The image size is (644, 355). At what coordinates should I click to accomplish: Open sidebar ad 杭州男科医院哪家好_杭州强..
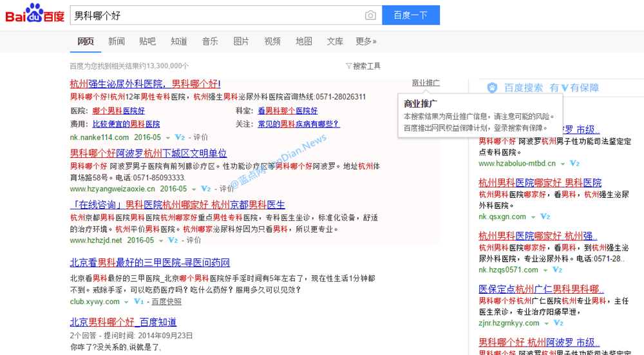click(538, 236)
